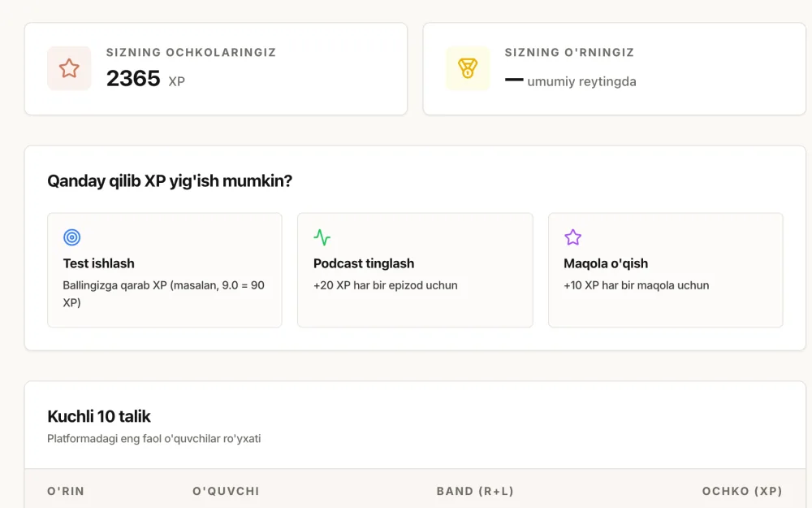Viewport: 812px width, 508px height.
Task: Click the Platformadagi eng faol o'quvchilar subtitle
Action: (153, 439)
